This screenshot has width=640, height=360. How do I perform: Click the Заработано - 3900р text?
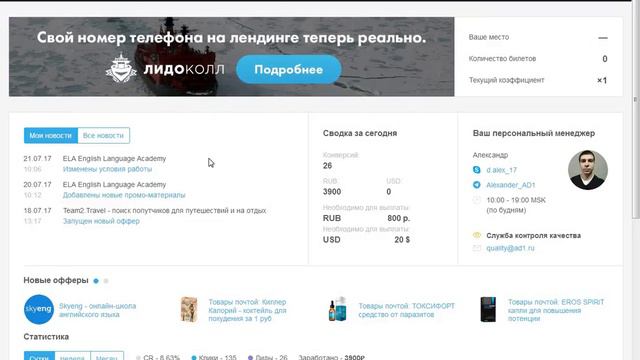(x=331, y=358)
